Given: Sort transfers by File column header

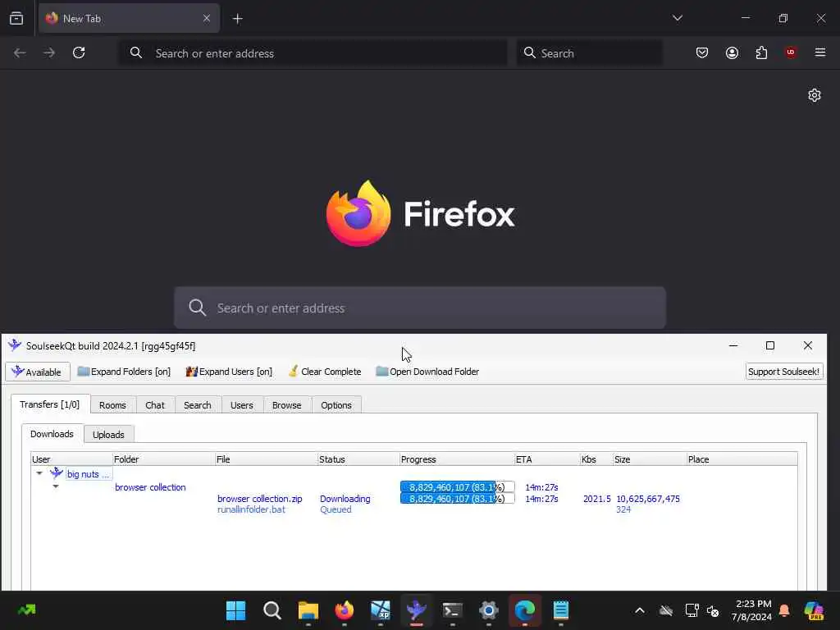Looking at the screenshot, I should click(267, 459).
